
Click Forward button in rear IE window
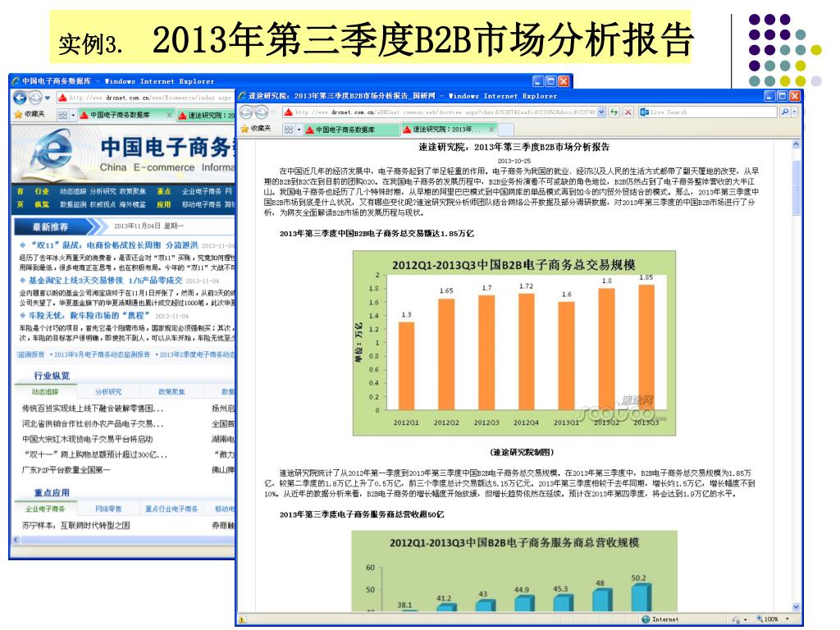coord(34,98)
